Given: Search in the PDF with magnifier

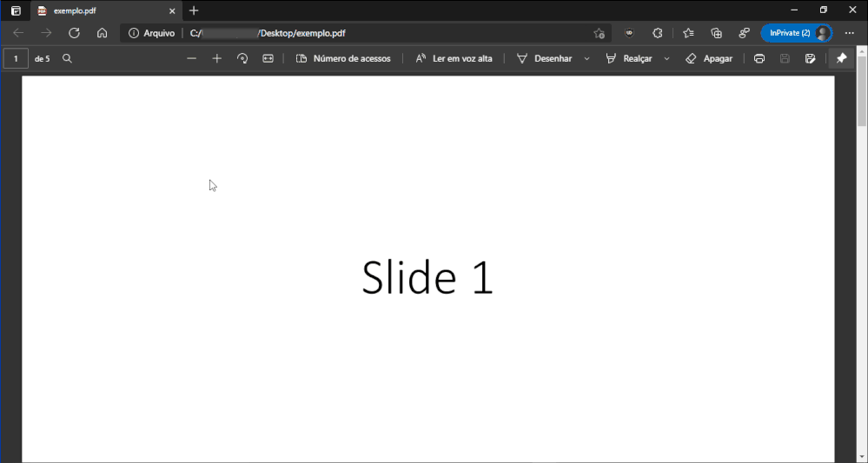Looking at the screenshot, I should pos(67,59).
